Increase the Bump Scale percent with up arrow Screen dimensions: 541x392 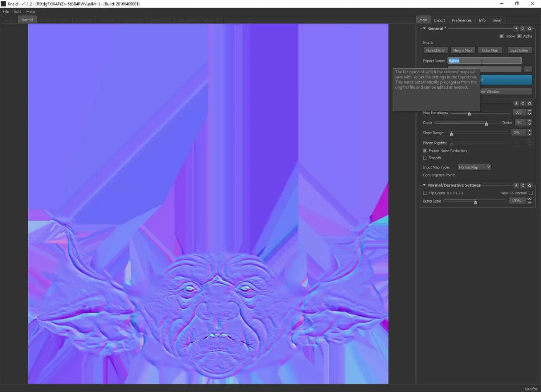pyautogui.click(x=529, y=199)
